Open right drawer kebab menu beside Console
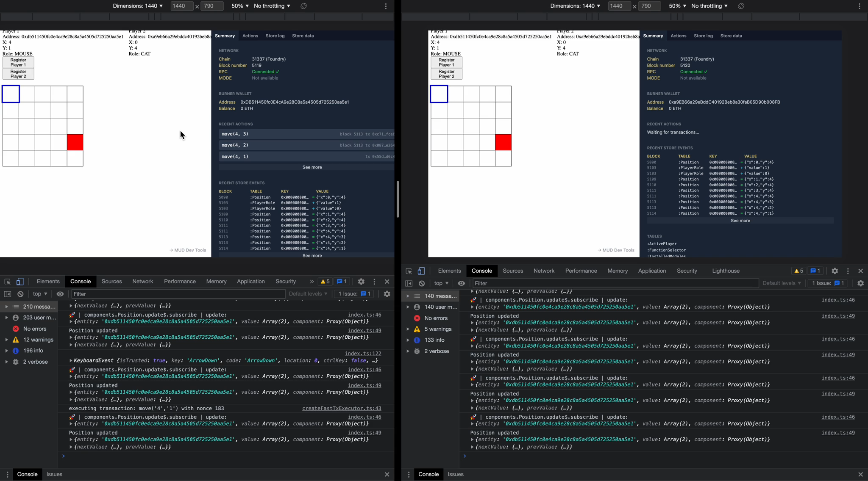This screenshot has height=481, width=868. coord(409,475)
